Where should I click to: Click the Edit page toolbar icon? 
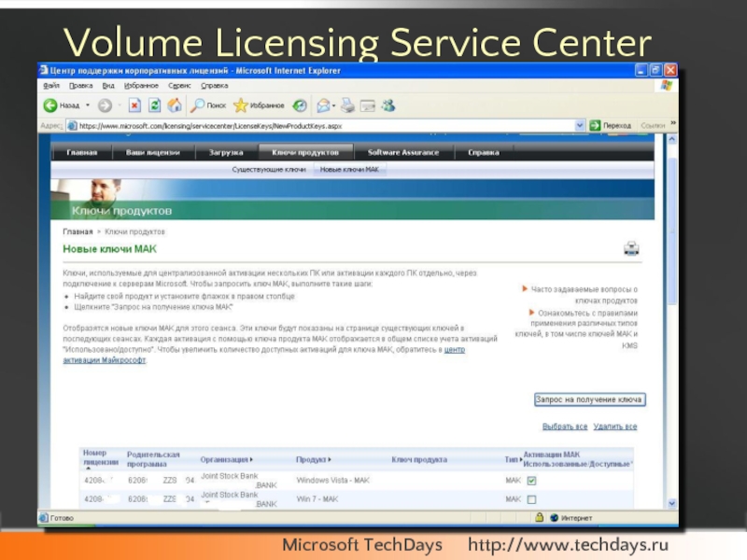point(368,105)
